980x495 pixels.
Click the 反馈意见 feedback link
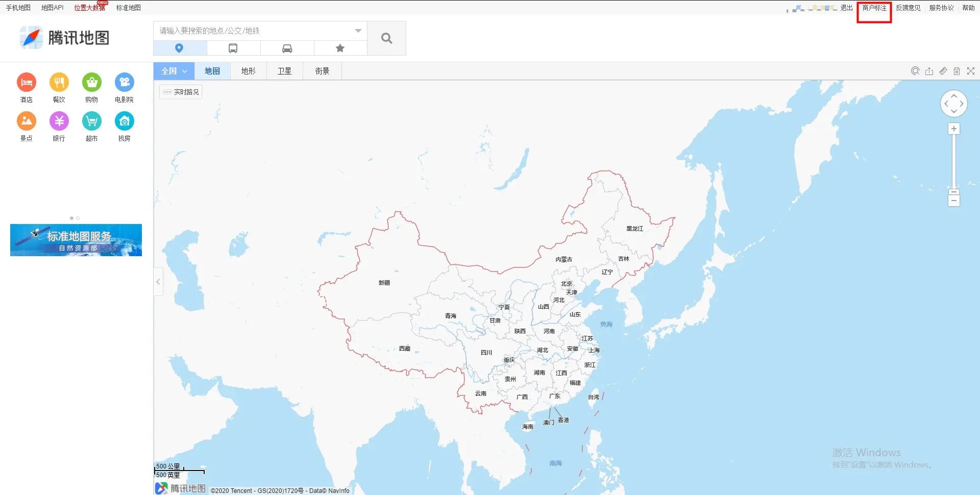908,8
